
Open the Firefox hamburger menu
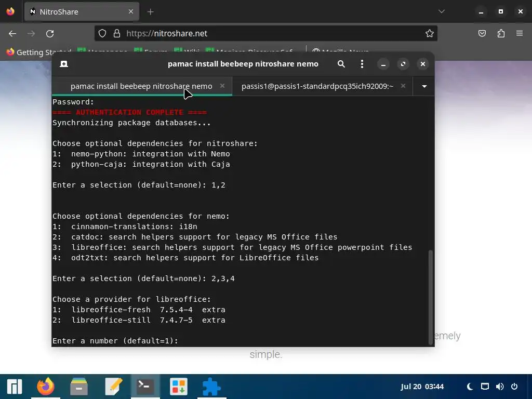[520, 33]
